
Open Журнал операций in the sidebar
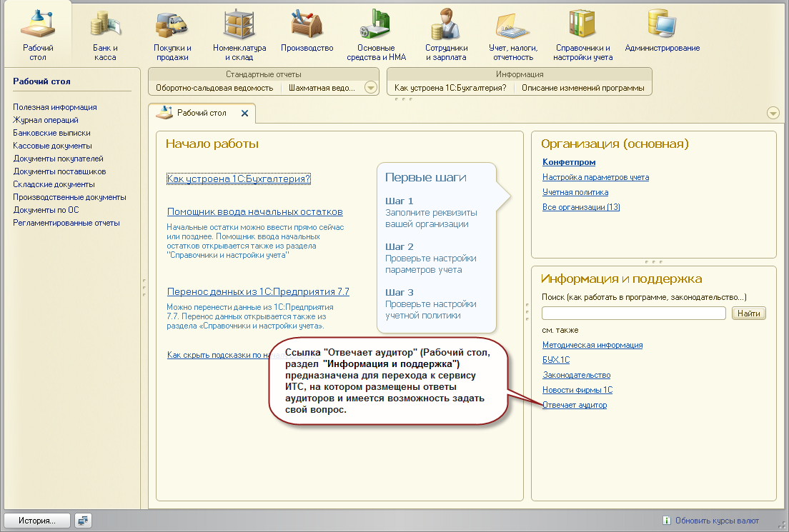pyautogui.click(x=46, y=120)
